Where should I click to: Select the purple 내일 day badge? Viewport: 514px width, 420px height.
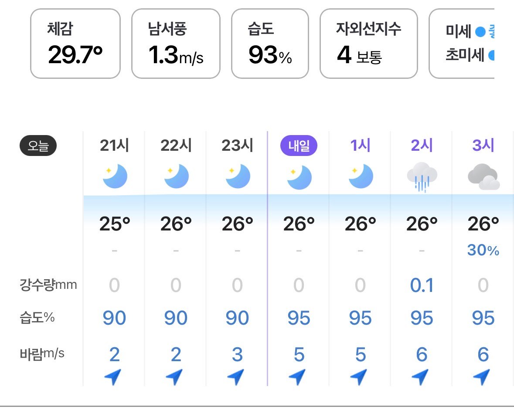(299, 146)
